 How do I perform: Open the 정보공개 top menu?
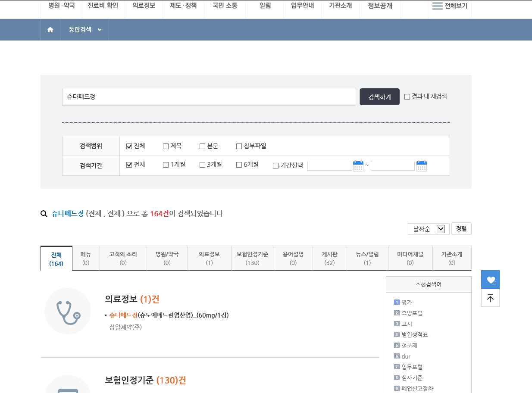pyautogui.click(x=380, y=6)
